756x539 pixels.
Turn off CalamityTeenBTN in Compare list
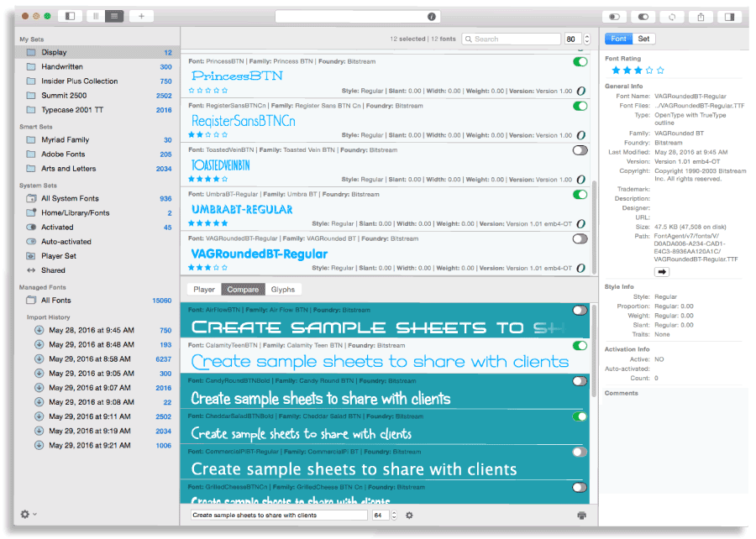(580, 345)
